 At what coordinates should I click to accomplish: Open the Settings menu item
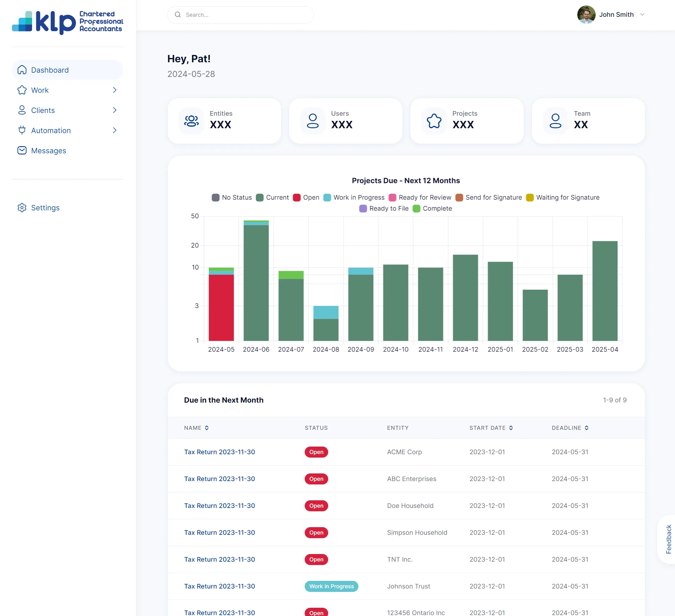click(67, 208)
